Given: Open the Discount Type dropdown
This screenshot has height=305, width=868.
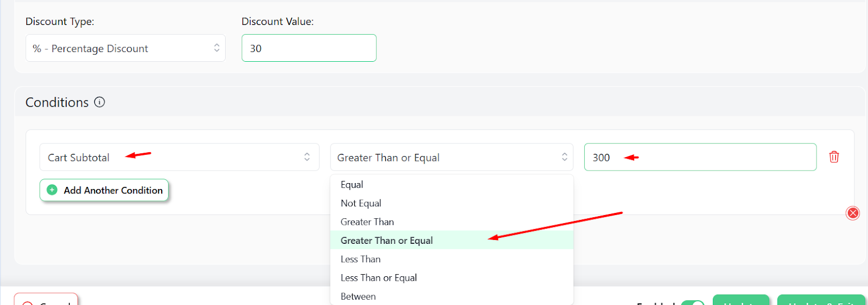Looking at the screenshot, I should pyautogui.click(x=125, y=48).
